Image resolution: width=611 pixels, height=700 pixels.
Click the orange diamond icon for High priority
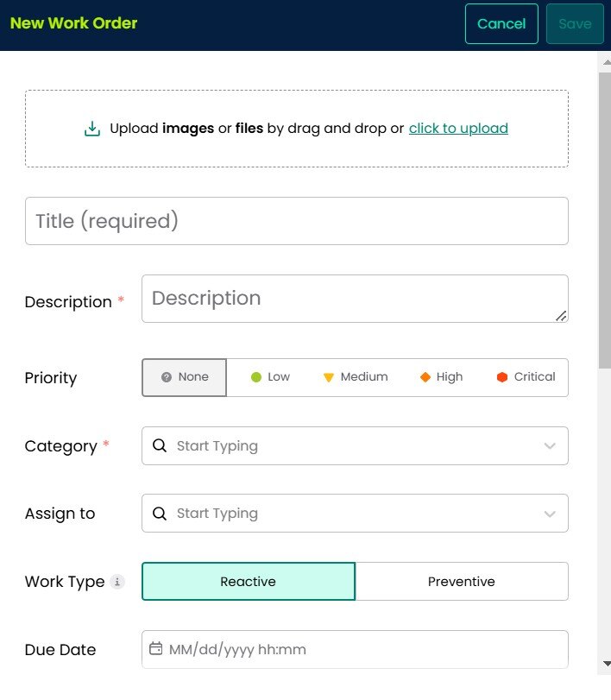coord(425,376)
